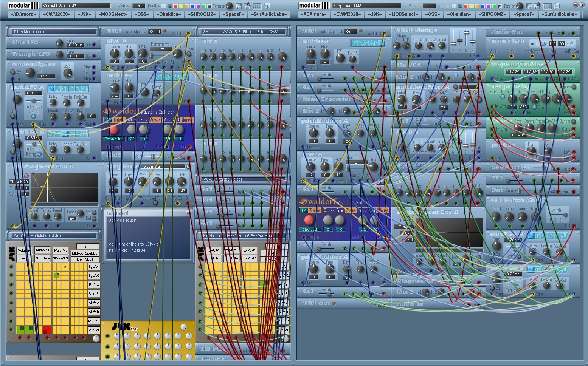Open the sampleOsc 'no sample' selector

(163, 167)
